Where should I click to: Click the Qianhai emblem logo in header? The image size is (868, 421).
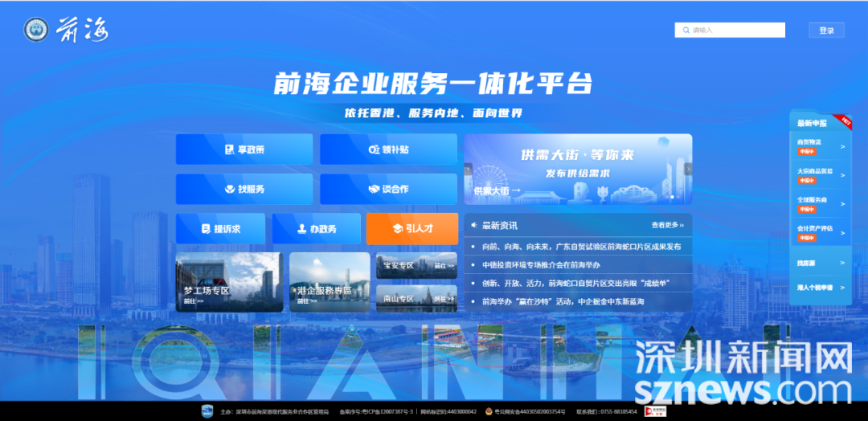click(36, 30)
